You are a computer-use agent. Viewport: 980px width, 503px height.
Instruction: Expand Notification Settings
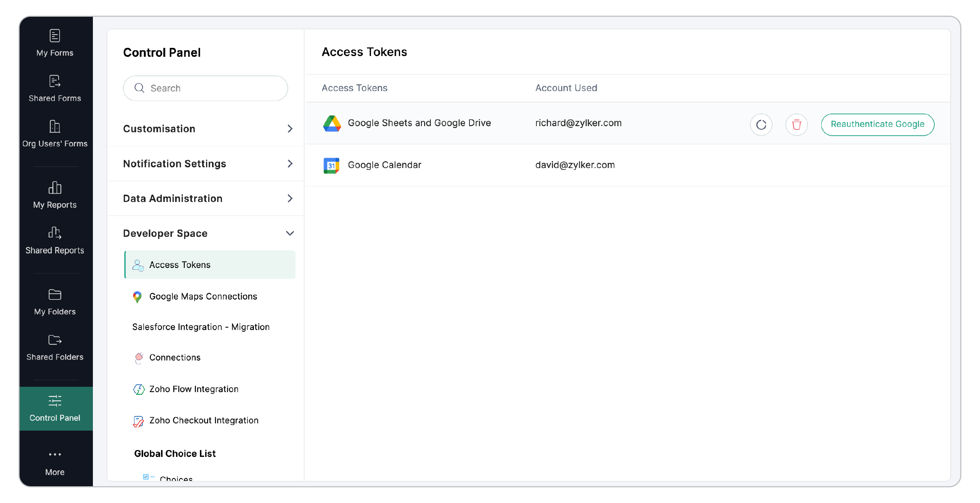click(x=207, y=164)
